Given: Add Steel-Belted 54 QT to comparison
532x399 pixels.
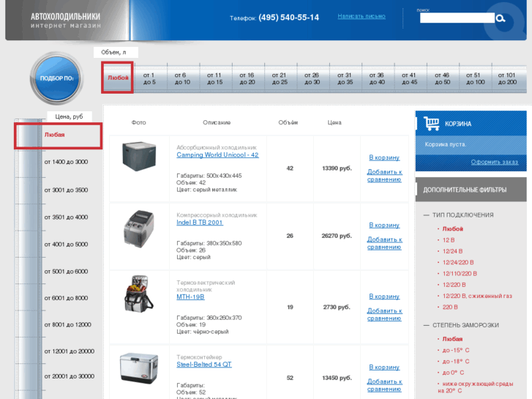Looking at the screenshot, I should pyautogui.click(x=384, y=385).
